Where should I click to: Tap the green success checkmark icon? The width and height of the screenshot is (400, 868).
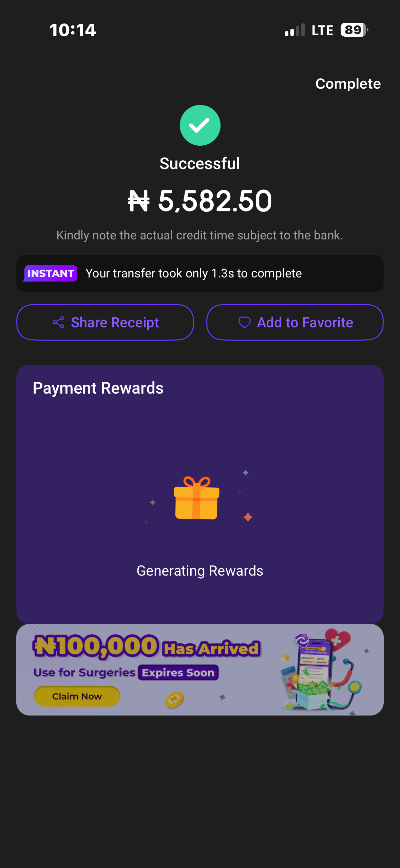[200, 125]
